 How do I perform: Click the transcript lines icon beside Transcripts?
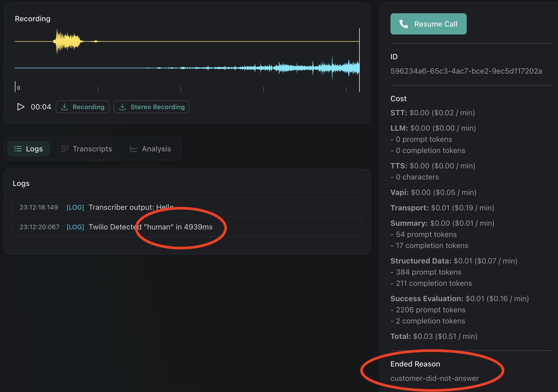[64, 149]
